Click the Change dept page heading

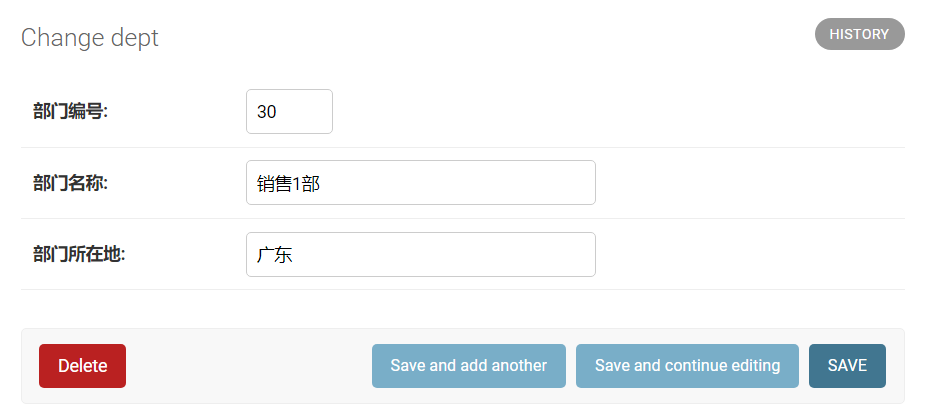[x=90, y=38]
